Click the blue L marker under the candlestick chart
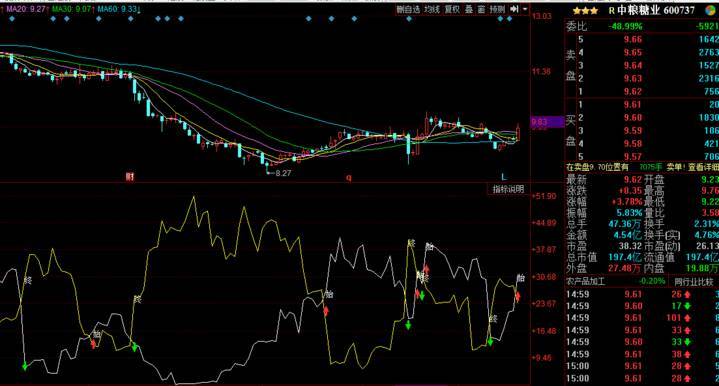This screenshot has height=386, width=719. [x=503, y=176]
